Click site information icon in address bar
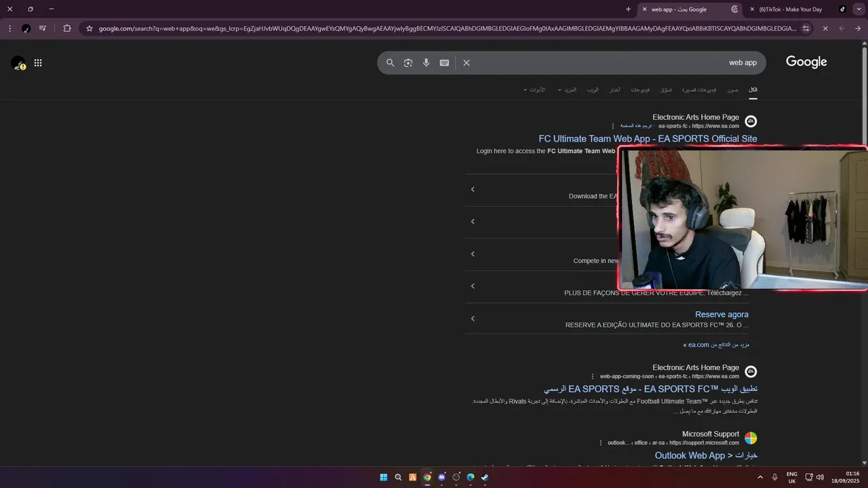This screenshot has width=868, height=488. 806,28
